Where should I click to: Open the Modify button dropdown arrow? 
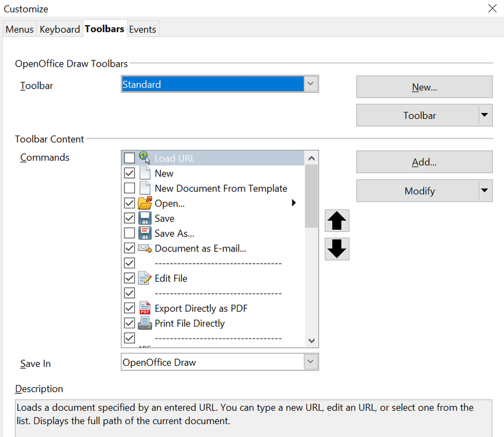coord(485,190)
